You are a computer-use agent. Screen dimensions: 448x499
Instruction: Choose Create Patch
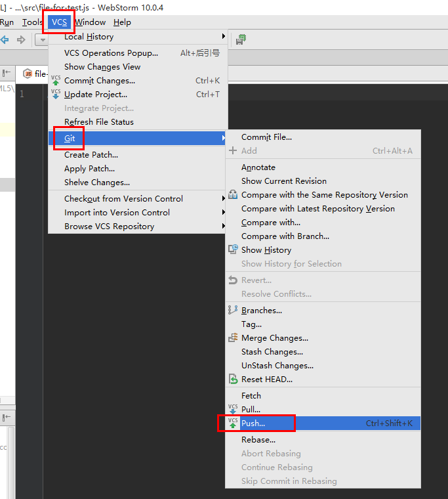tap(137, 155)
